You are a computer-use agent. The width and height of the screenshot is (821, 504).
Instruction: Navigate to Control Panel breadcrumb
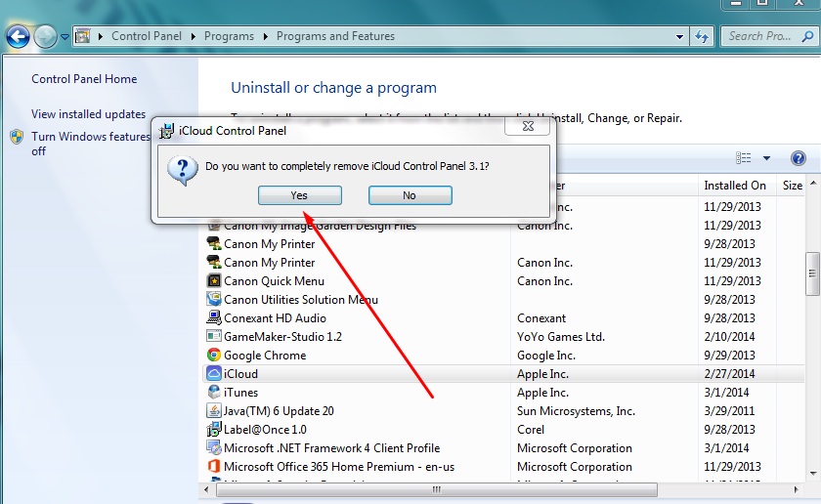tap(147, 36)
